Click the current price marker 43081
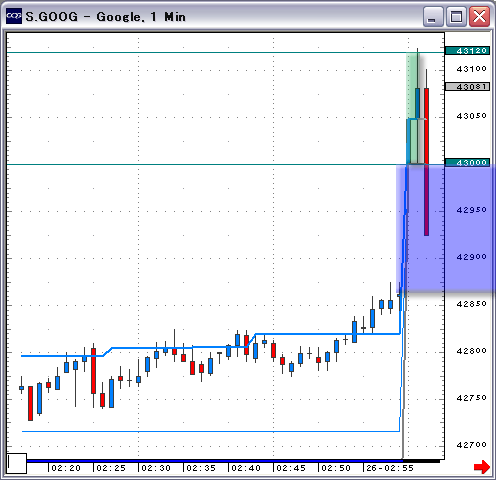The height and width of the screenshot is (480, 496). point(467,87)
